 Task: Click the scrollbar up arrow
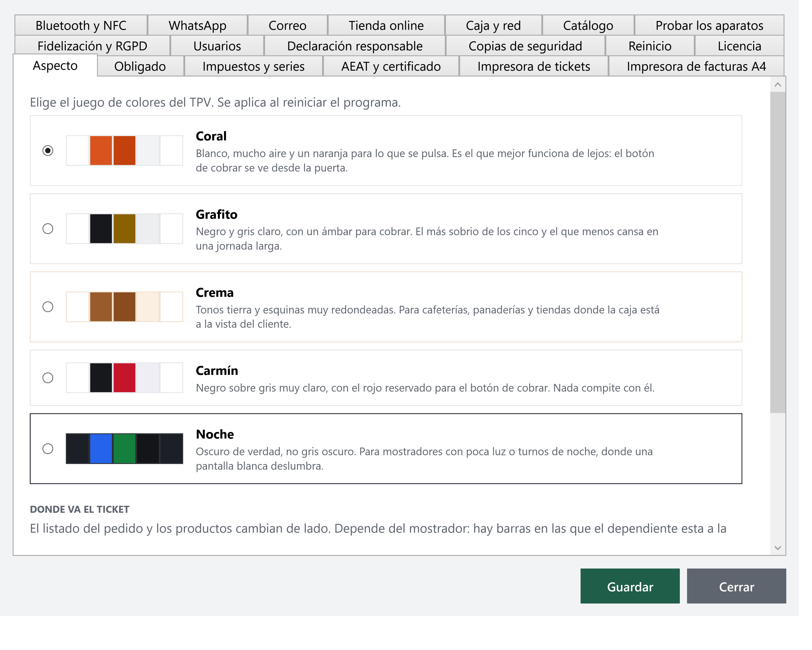778,85
